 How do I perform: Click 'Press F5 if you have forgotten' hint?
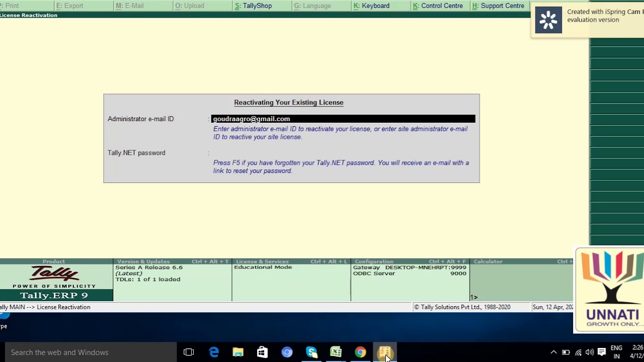(x=341, y=167)
